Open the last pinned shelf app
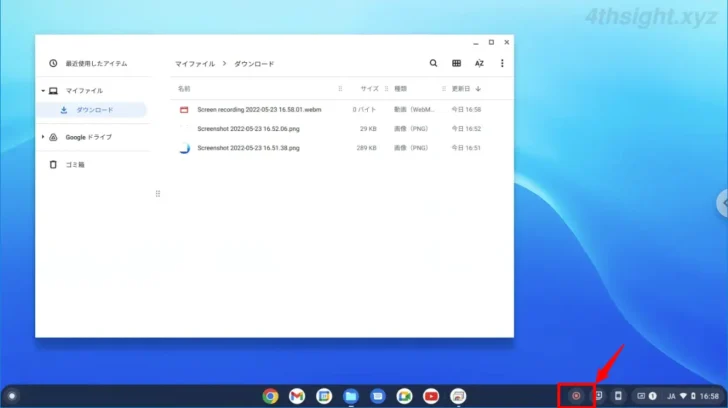The image size is (728, 408). pos(458,396)
